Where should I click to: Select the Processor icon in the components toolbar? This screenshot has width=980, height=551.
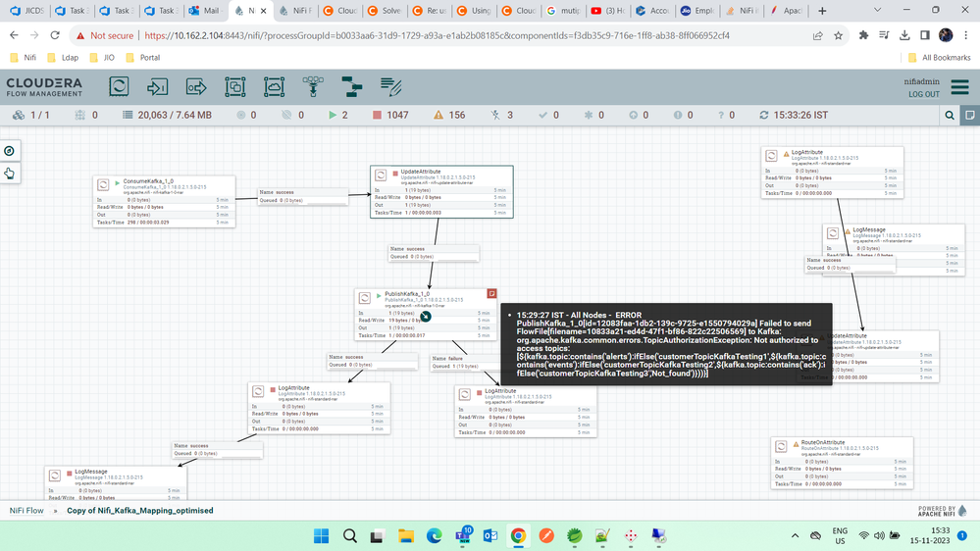(x=119, y=87)
